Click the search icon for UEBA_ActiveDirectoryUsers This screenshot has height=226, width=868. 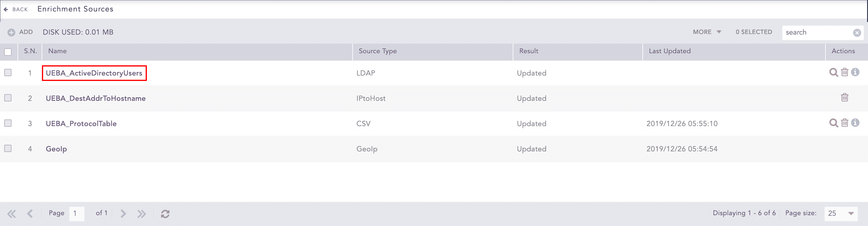[x=833, y=73]
